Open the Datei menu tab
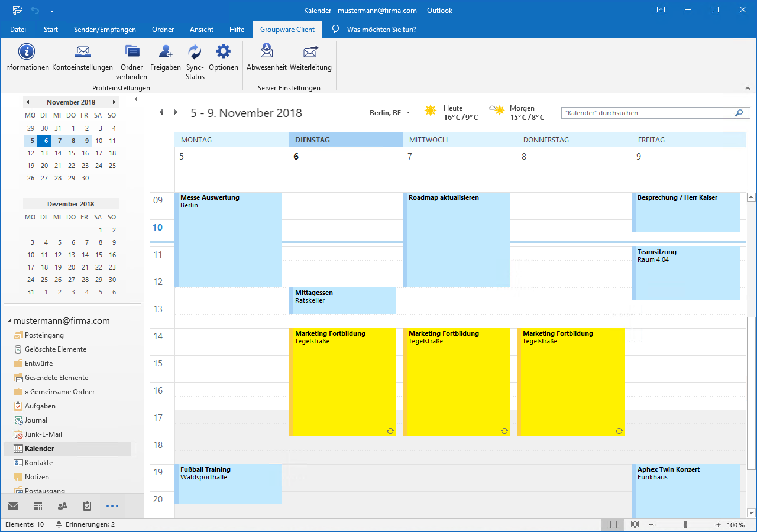Viewport: 757px width, 532px height. (x=18, y=30)
